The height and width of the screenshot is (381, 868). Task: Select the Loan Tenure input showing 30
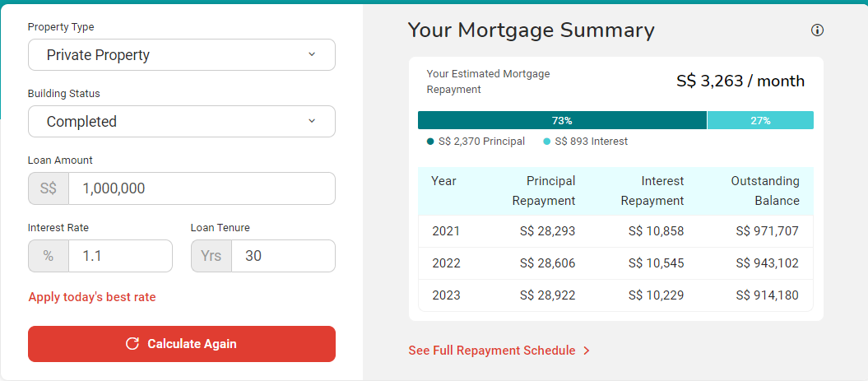click(x=282, y=256)
